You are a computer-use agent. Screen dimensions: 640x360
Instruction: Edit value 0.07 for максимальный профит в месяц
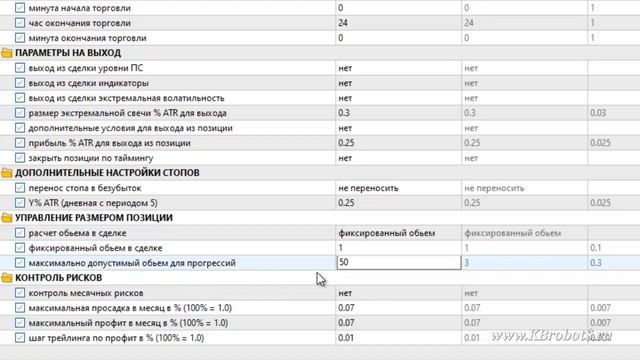click(x=398, y=323)
